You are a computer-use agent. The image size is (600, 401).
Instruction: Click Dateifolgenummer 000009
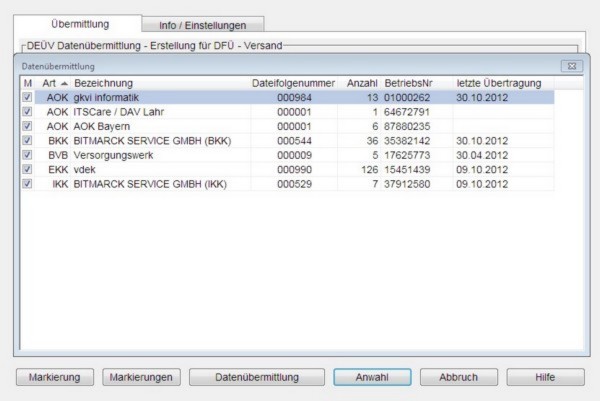coord(294,155)
